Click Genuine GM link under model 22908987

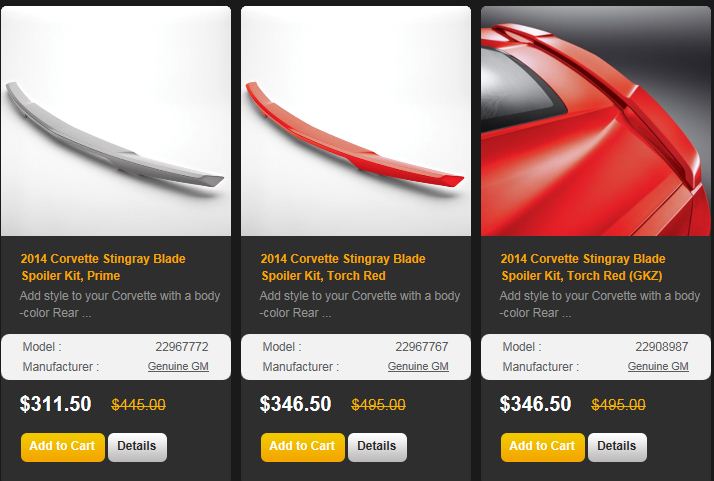click(658, 366)
